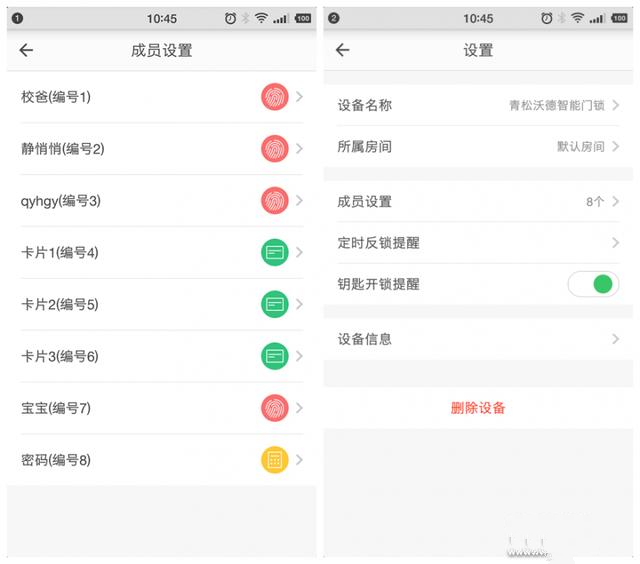Tap the fingerprint icon for 宝宝(编号7)

click(x=274, y=408)
